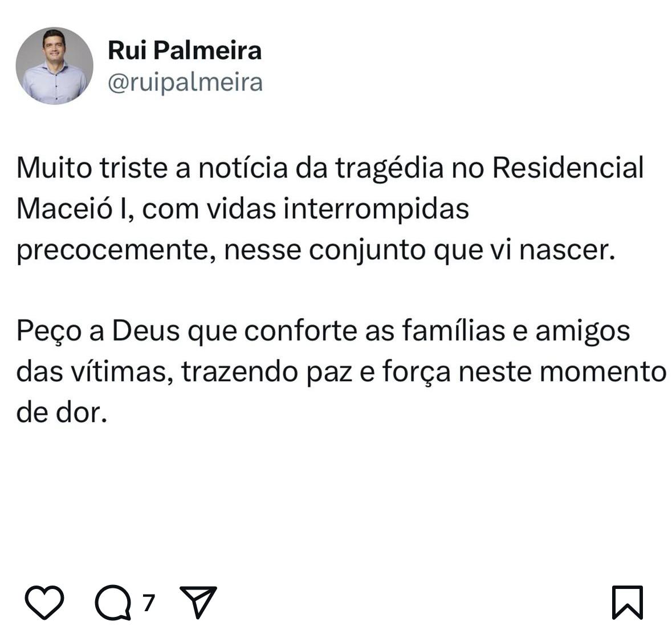672x634 pixels.
Task: Click the final line "de dor."
Action: click(x=62, y=413)
